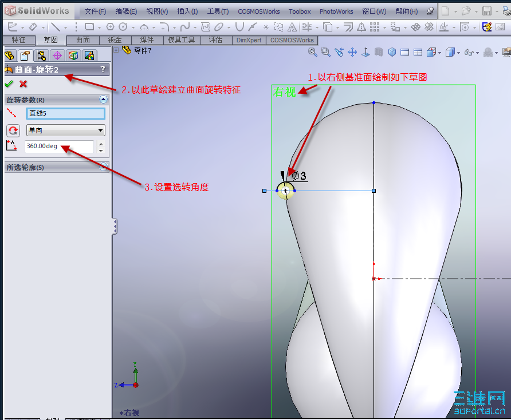Image resolution: width=511 pixels, height=420 pixels.
Task: Open the 文件(F) menu
Action: [x=95, y=11]
